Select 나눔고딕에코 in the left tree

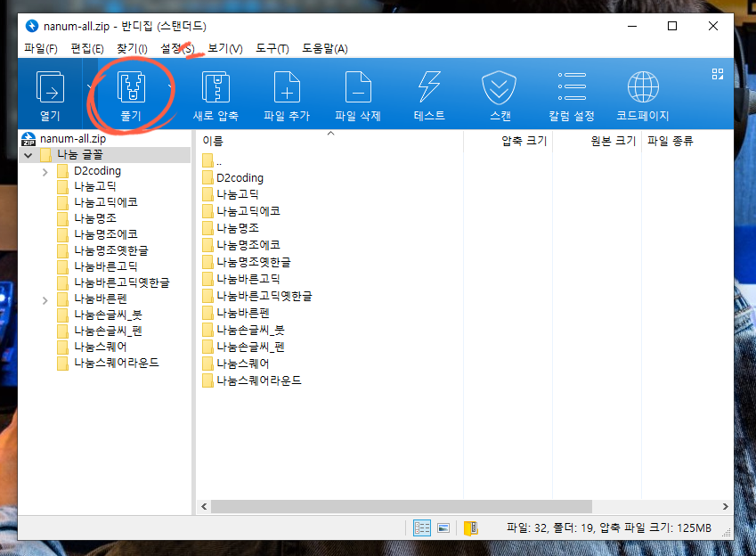(106, 202)
